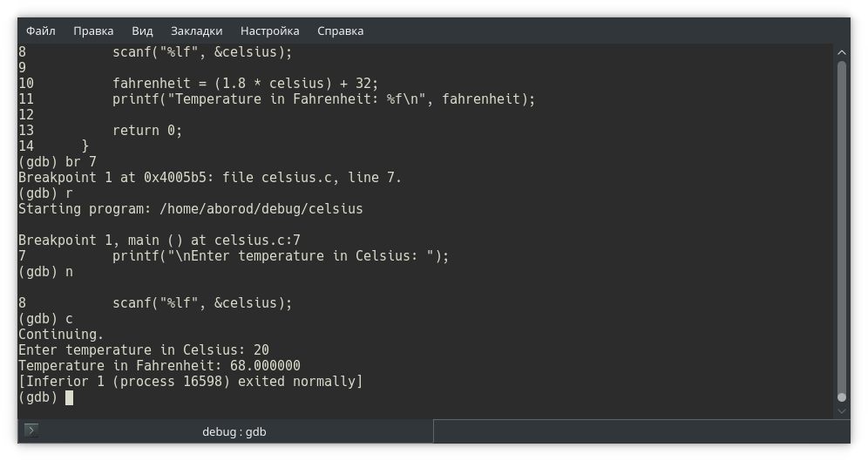868x461 pixels.
Task: Open the Файл menu
Action: [40, 31]
